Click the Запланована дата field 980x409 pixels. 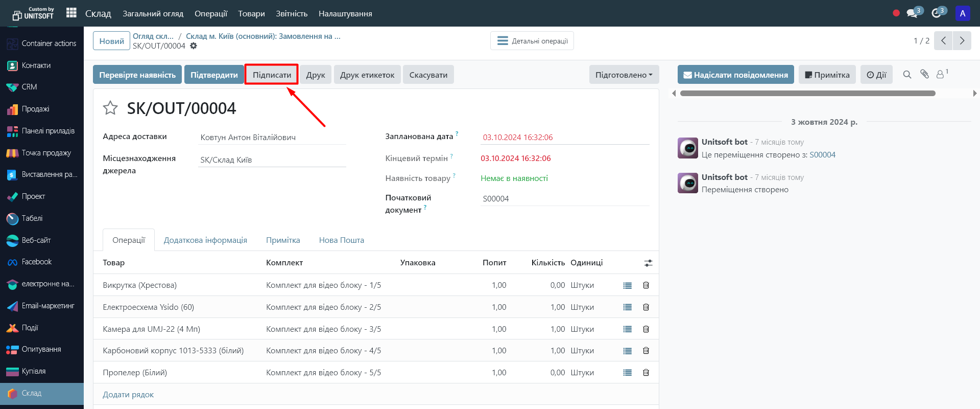564,138
